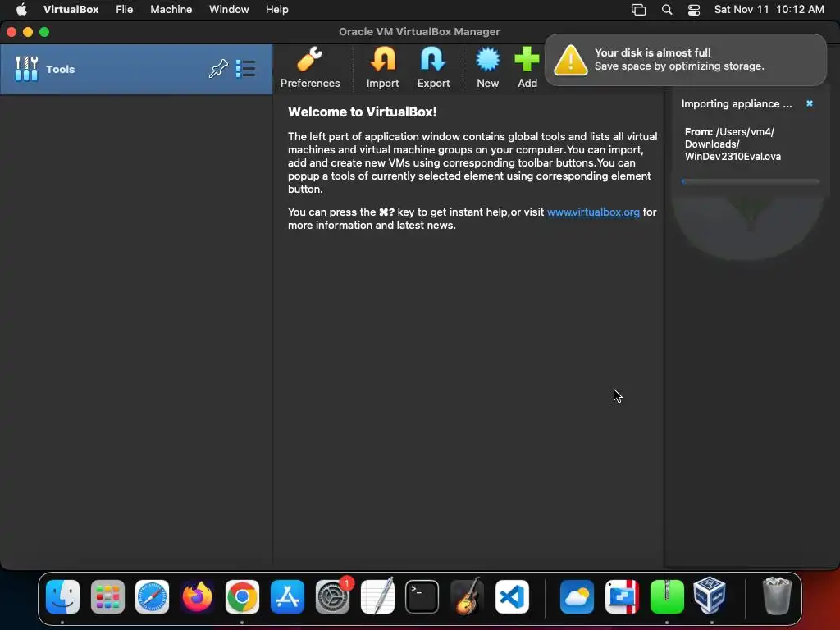Open Control Center in menu bar

694,10
